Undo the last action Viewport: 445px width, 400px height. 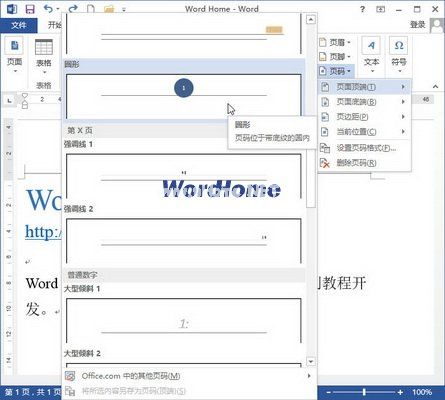[49, 9]
